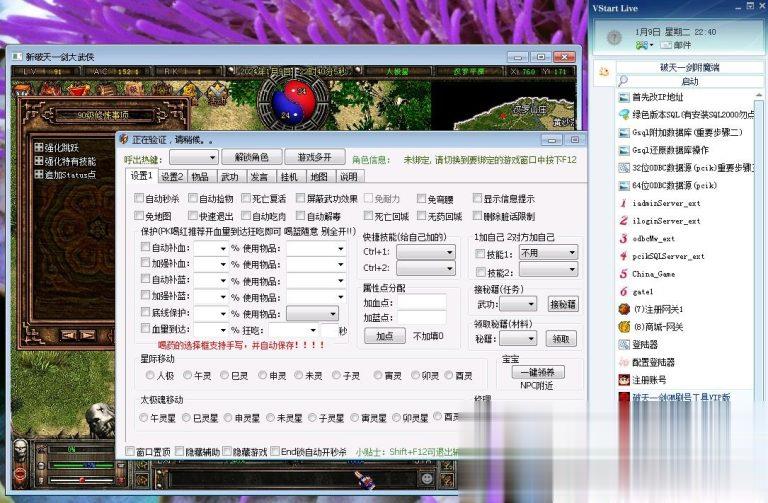The height and width of the screenshot is (503, 768).
Task: Click 一键领养 button
Action: click(538, 372)
